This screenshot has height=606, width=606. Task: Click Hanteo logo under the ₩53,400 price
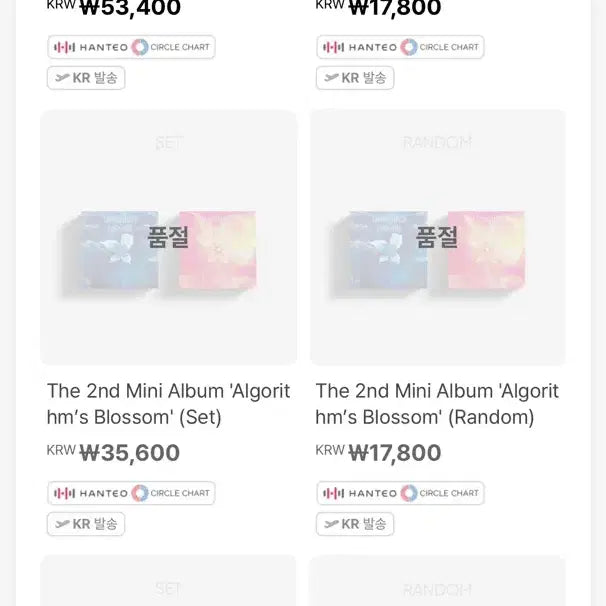(x=90, y=47)
